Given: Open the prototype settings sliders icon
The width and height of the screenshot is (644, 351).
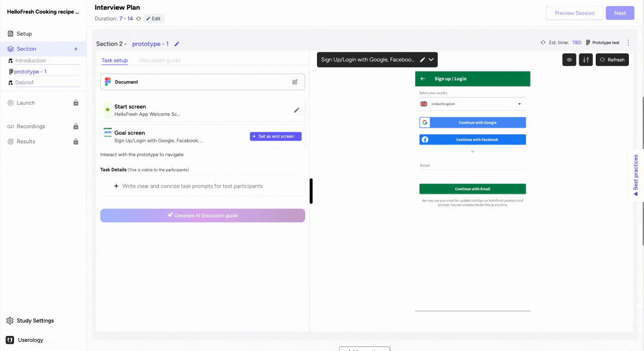Looking at the screenshot, I should tap(586, 59).
